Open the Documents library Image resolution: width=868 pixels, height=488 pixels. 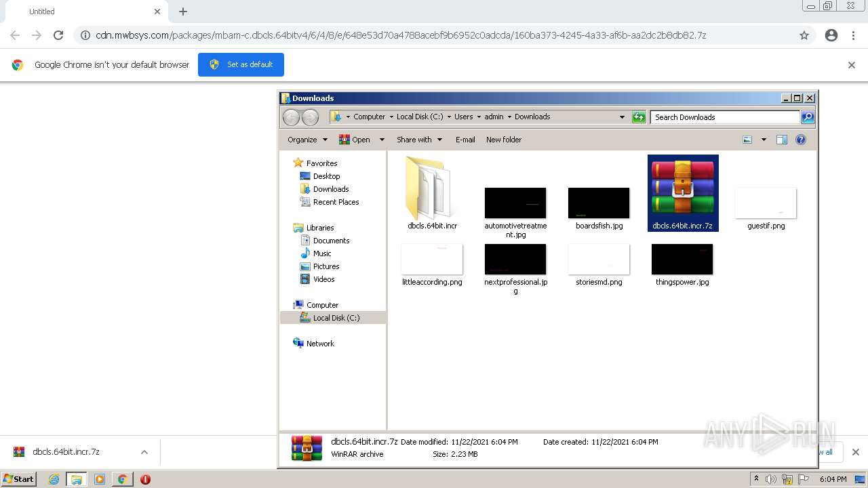point(331,241)
